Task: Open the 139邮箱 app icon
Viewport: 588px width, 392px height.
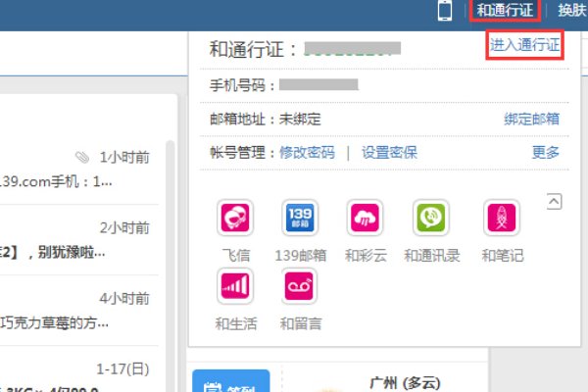Action: click(300, 218)
